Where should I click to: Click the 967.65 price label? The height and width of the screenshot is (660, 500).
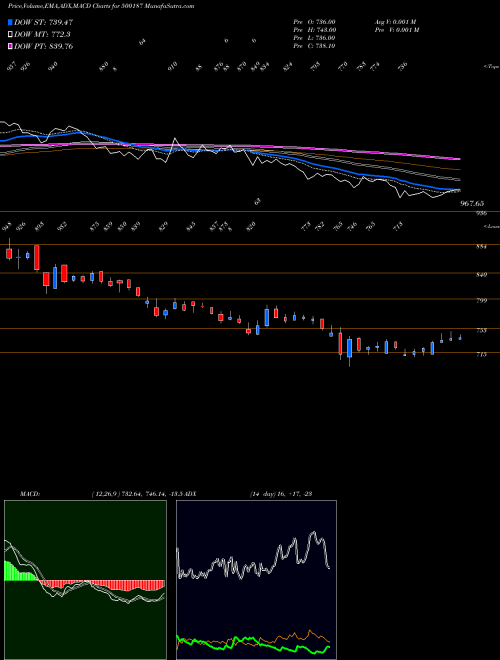pyautogui.click(x=472, y=203)
